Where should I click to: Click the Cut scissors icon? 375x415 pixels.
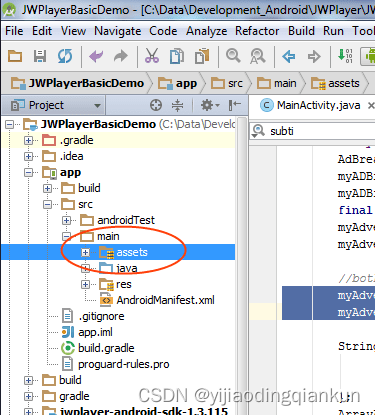(x=152, y=56)
